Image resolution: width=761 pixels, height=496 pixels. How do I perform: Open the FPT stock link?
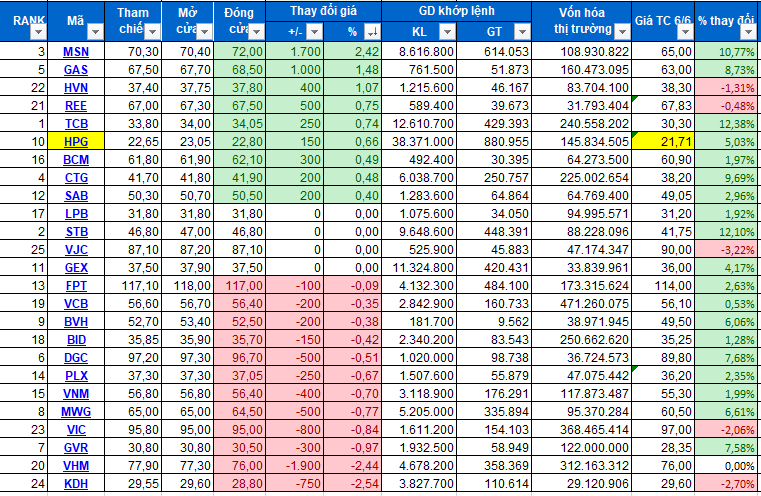coord(76,285)
